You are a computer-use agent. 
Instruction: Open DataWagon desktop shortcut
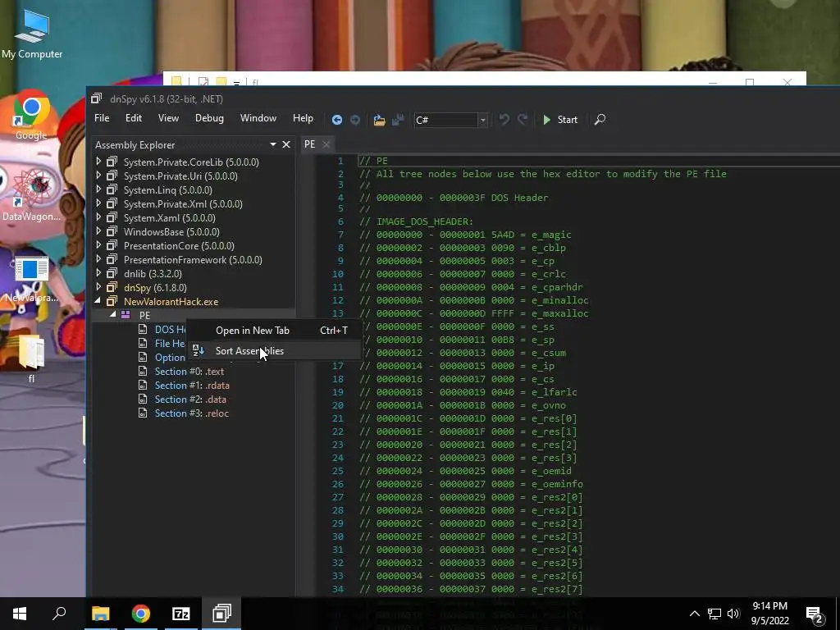point(31,195)
